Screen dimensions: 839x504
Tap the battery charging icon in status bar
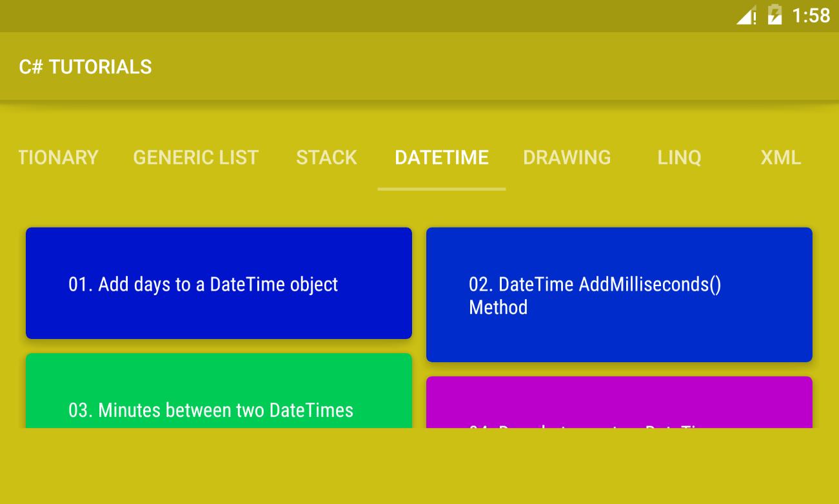[x=775, y=15]
